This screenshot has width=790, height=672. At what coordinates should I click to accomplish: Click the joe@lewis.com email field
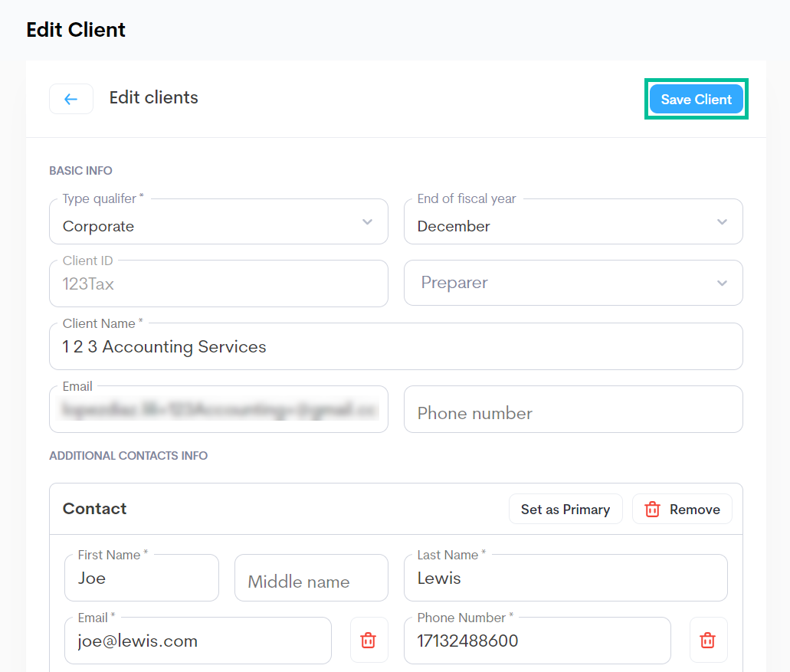pos(198,641)
